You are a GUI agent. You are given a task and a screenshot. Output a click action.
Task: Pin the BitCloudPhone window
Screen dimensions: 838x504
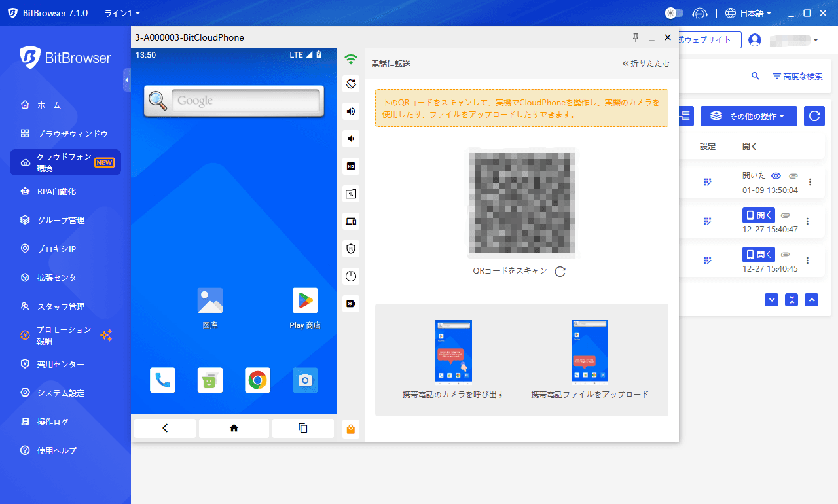click(x=635, y=37)
